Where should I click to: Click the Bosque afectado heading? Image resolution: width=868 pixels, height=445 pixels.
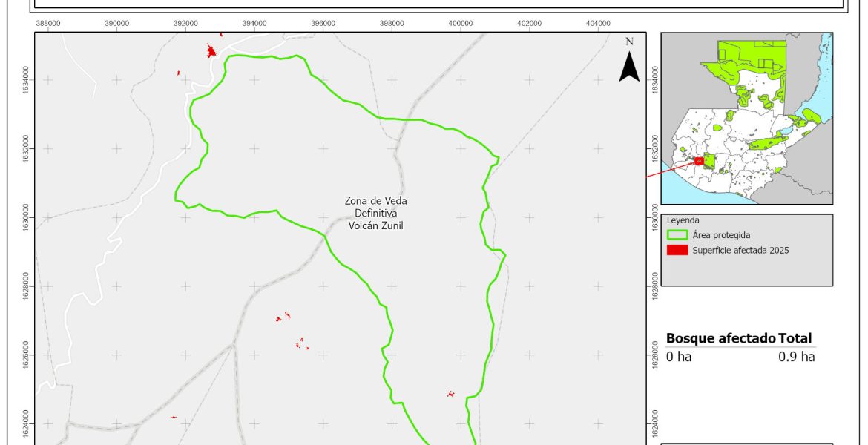(720, 338)
